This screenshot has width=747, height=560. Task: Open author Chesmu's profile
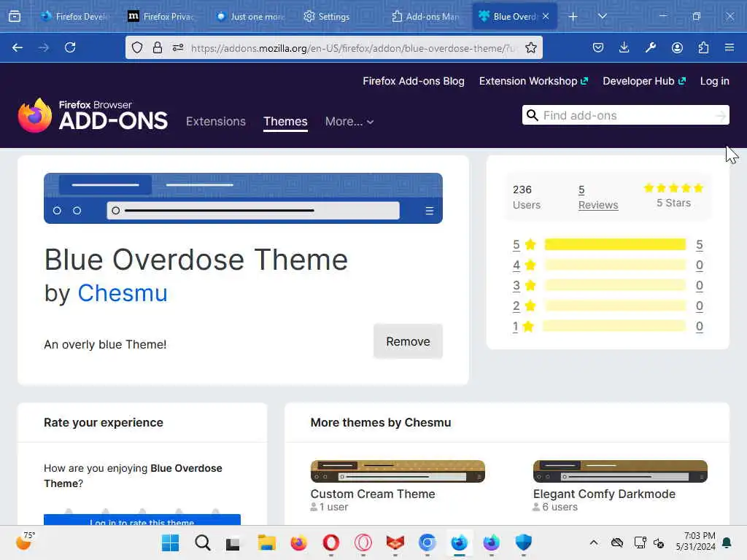point(123,293)
